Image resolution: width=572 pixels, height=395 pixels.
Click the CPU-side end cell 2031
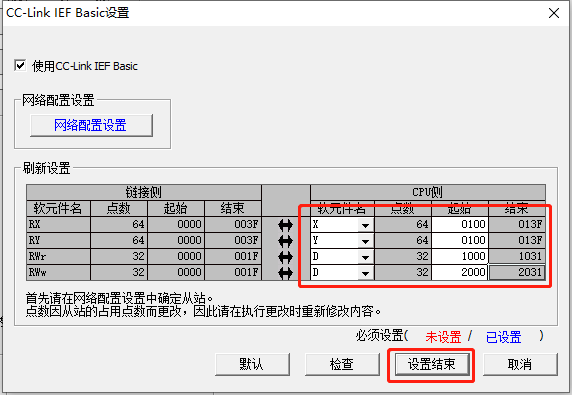(x=517, y=272)
